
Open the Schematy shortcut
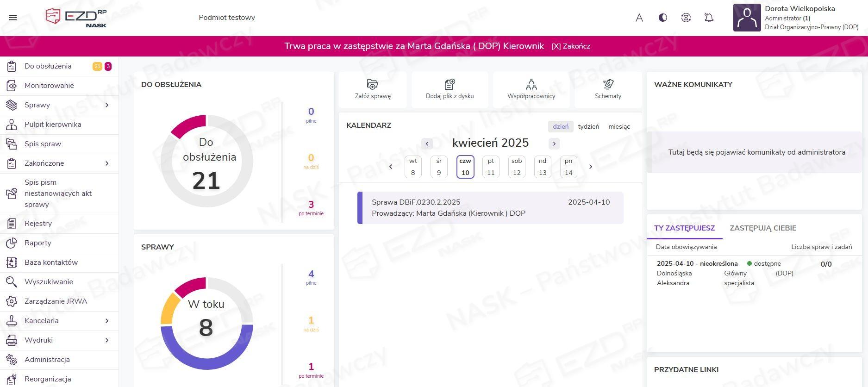(608, 89)
